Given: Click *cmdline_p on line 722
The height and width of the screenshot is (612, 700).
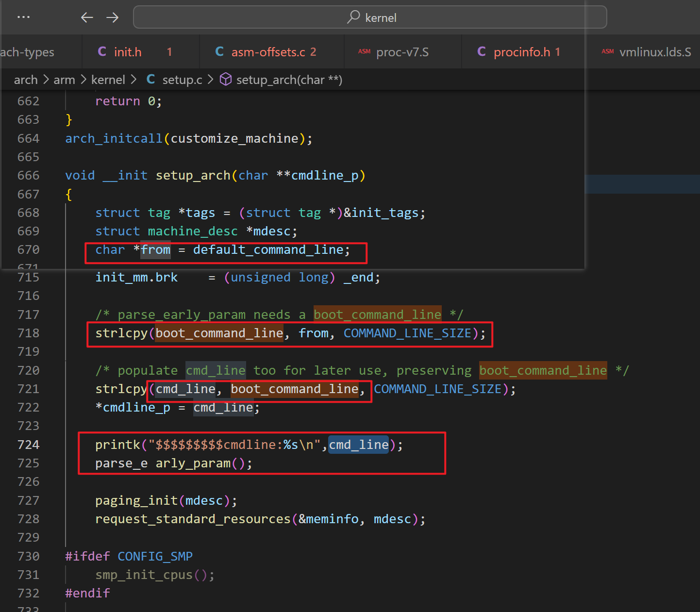Looking at the screenshot, I should pyautogui.click(x=133, y=407).
